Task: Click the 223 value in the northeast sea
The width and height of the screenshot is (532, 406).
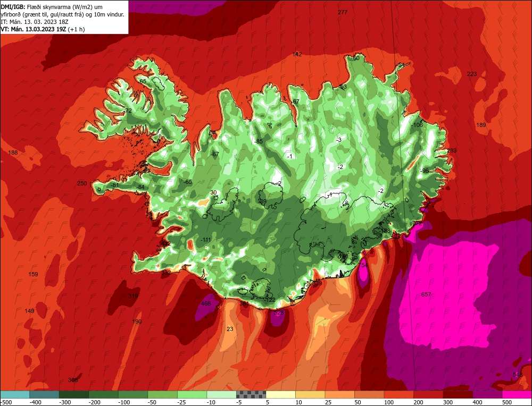Action: pyautogui.click(x=472, y=74)
